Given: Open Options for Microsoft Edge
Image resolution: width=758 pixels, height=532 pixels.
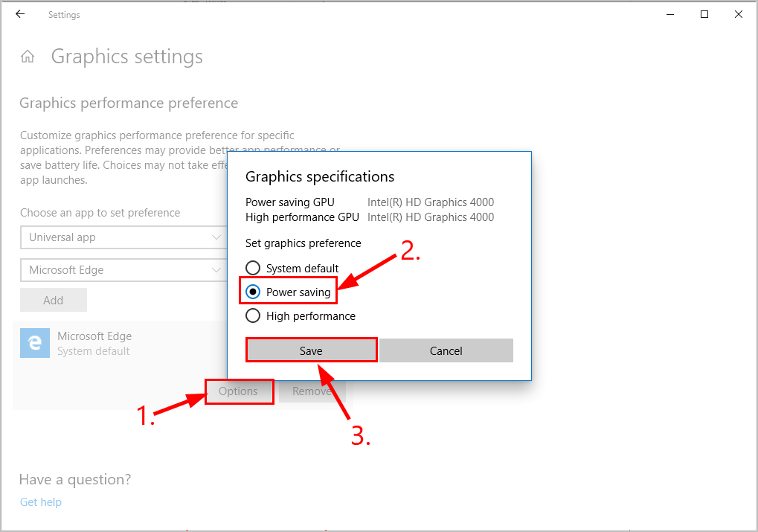Looking at the screenshot, I should [x=239, y=391].
